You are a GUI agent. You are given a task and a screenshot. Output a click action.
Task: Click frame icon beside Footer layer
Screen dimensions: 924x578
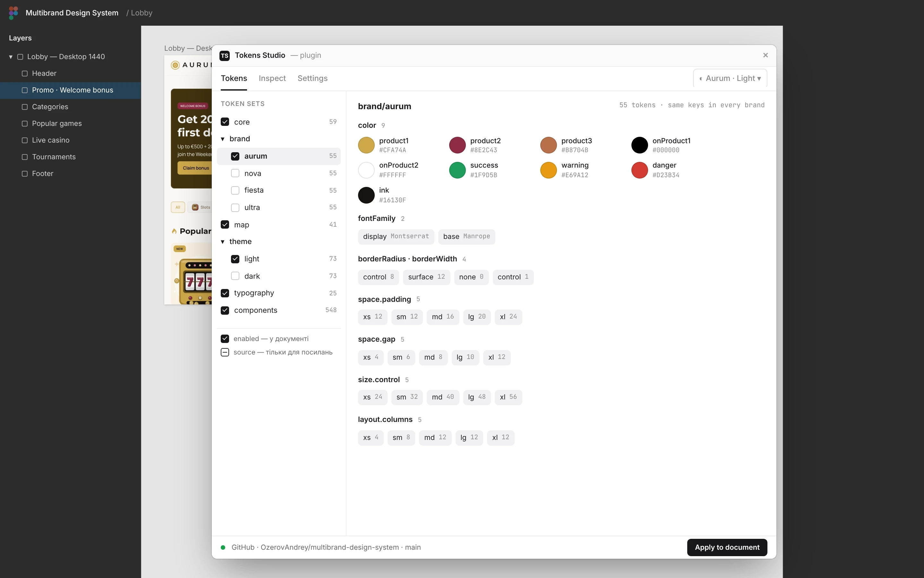pos(25,173)
